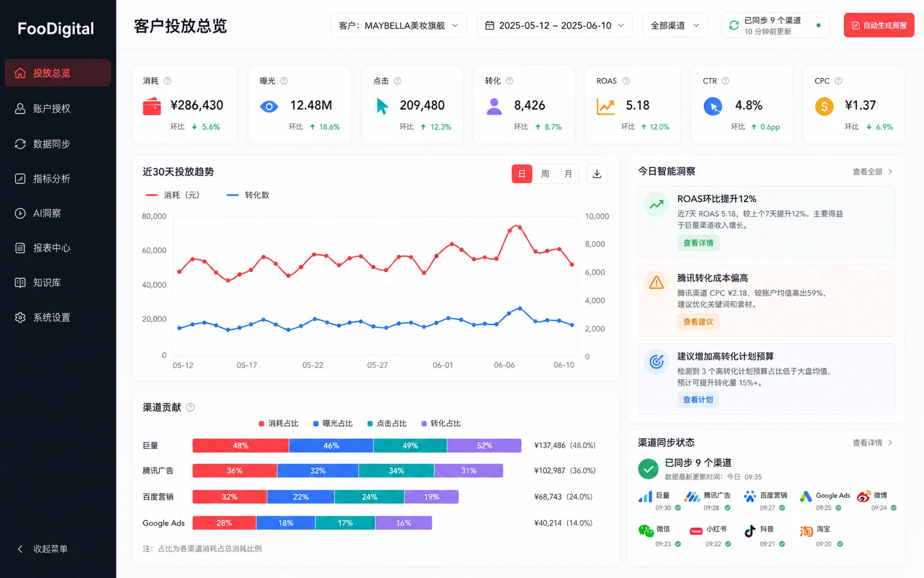Click the 消耗 help question-mark icon
Viewport: 924px width, 578px height.
(x=167, y=81)
